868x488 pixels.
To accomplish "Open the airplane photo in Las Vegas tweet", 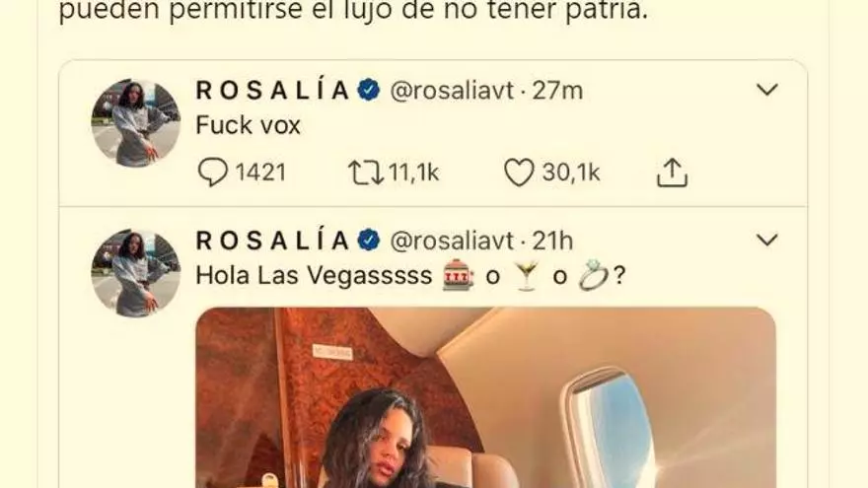I will point(485,397).
